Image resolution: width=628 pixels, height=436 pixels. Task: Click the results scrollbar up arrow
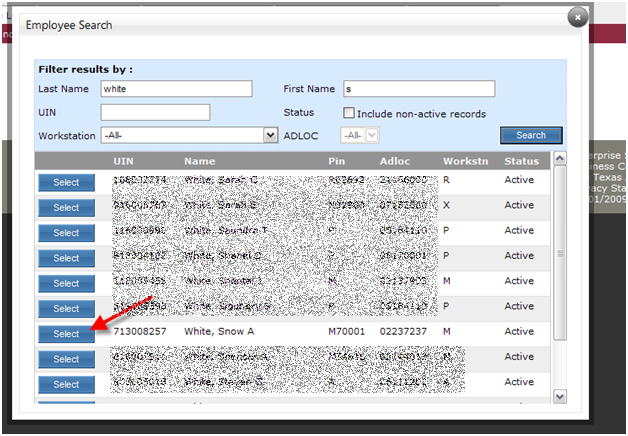(559, 158)
